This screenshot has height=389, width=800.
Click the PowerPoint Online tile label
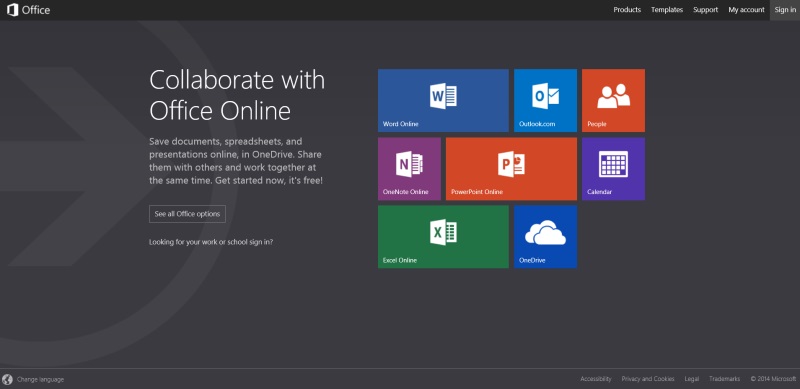(x=477, y=192)
